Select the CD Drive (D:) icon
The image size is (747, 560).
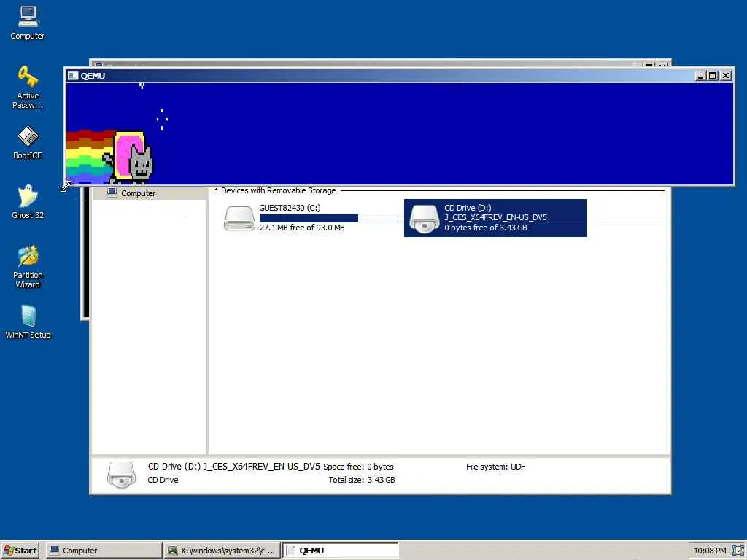pyautogui.click(x=424, y=219)
